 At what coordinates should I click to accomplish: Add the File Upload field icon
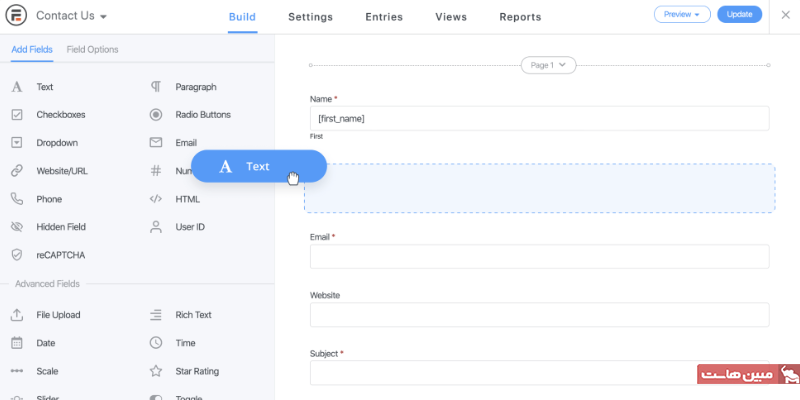click(x=17, y=315)
